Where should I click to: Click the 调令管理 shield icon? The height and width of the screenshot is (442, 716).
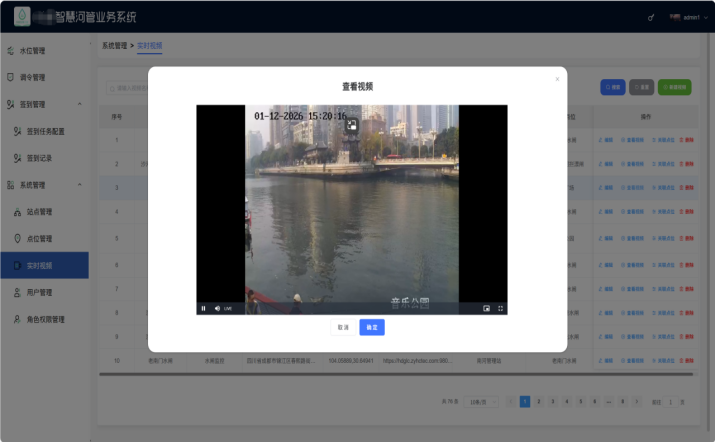pos(11,77)
